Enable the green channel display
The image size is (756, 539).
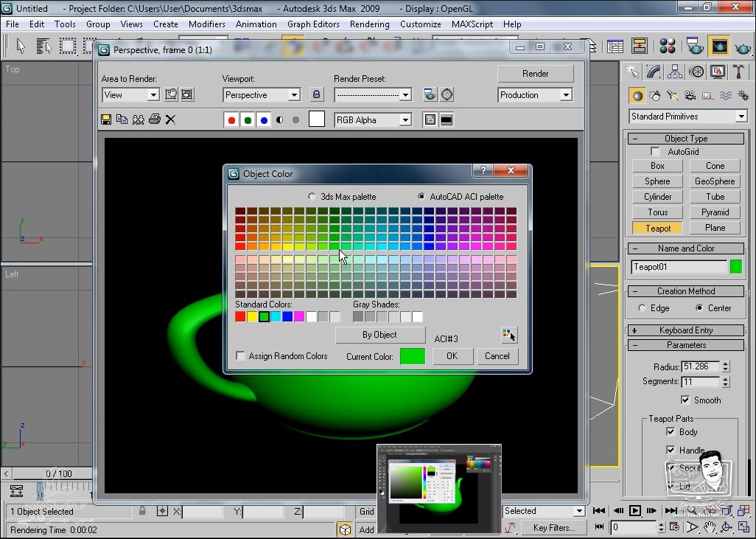tap(248, 120)
